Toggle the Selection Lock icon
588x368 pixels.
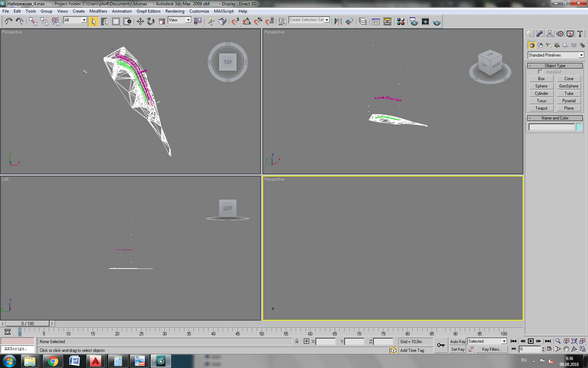pos(297,341)
